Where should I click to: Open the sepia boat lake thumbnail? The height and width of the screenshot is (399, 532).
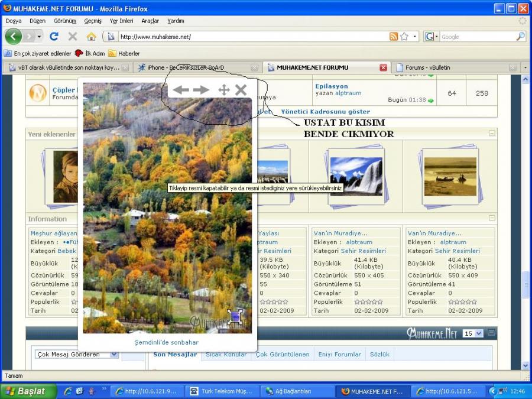(450, 176)
